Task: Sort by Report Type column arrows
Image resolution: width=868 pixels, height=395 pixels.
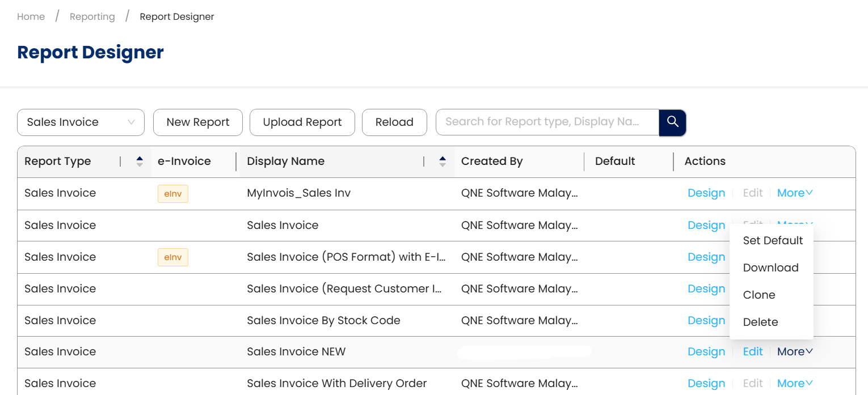Action: click(x=140, y=162)
